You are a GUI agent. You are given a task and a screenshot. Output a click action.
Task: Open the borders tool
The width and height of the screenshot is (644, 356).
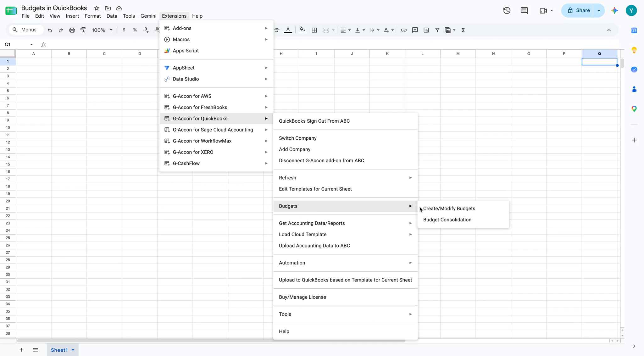[x=314, y=30]
